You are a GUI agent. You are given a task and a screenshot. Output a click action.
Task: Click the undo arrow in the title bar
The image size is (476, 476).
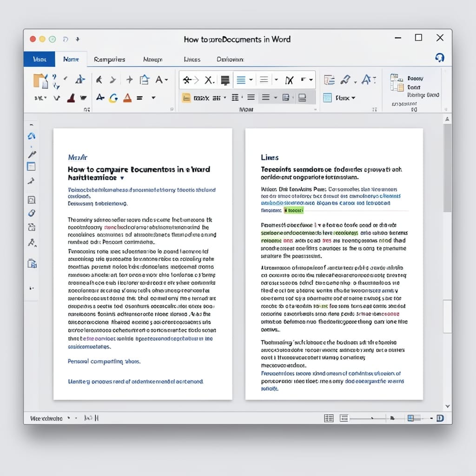coord(65,39)
